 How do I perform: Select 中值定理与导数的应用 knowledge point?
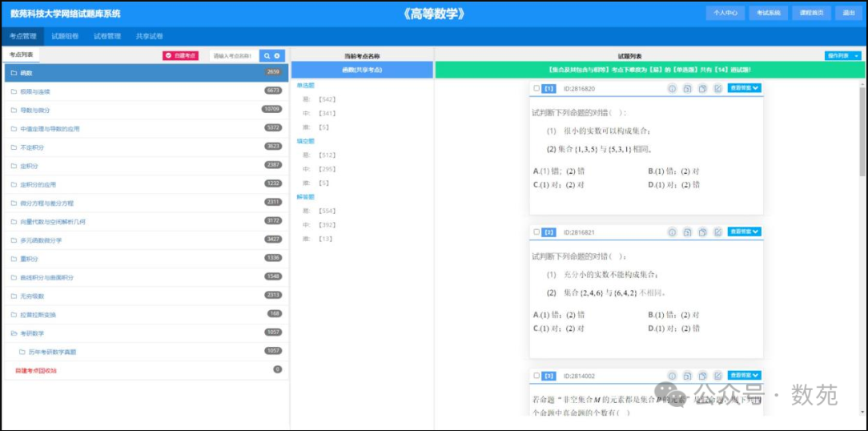click(x=147, y=128)
